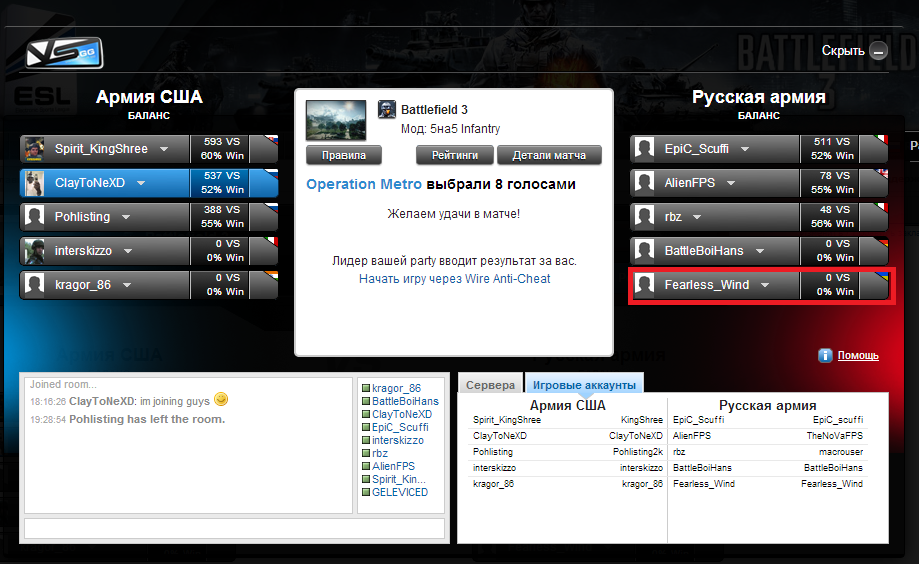919x564 pixels.
Task: Select interskizzo in chat user list
Action: click(398, 440)
